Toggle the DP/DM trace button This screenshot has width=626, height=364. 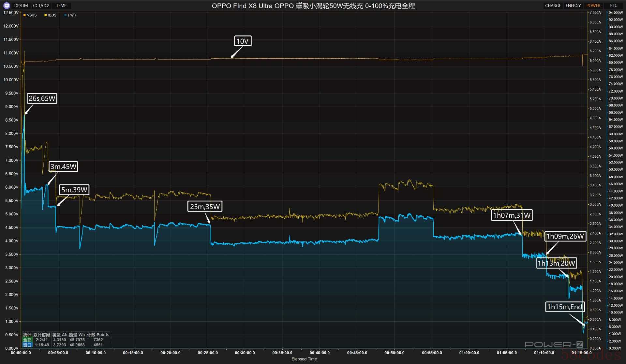pos(21,6)
